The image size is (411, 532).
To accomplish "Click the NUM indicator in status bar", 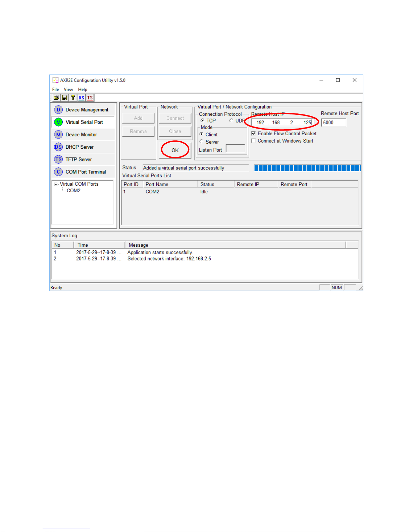I will click(x=337, y=288).
